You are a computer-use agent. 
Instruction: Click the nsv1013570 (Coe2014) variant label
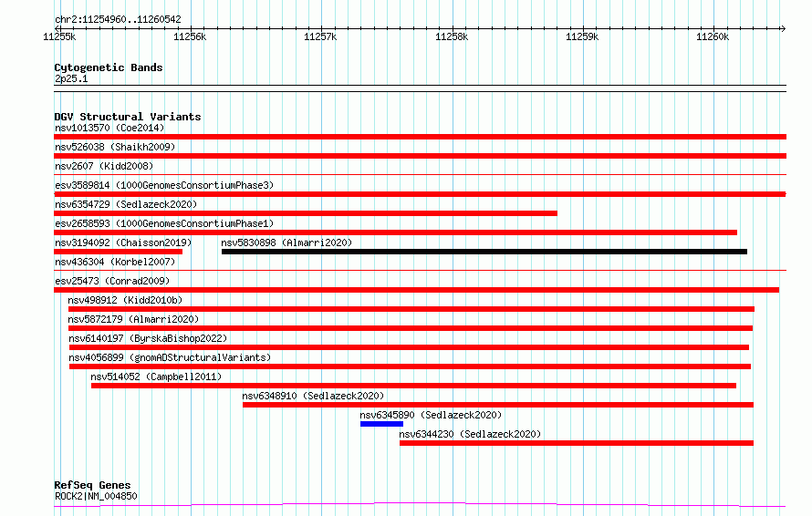[109, 128]
